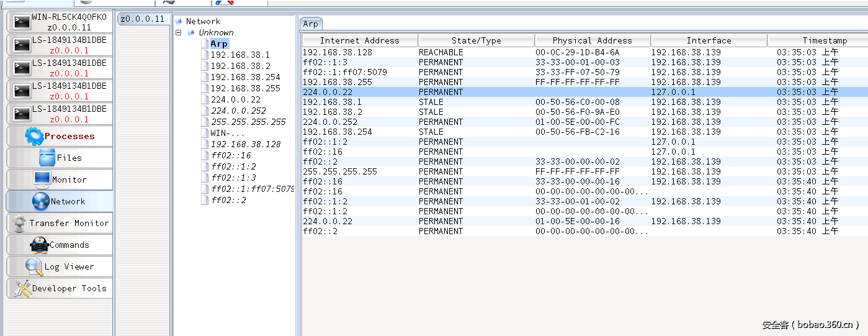Click the Files drawer icon
Image resolution: width=868 pixels, height=336 pixels.
click(x=47, y=158)
